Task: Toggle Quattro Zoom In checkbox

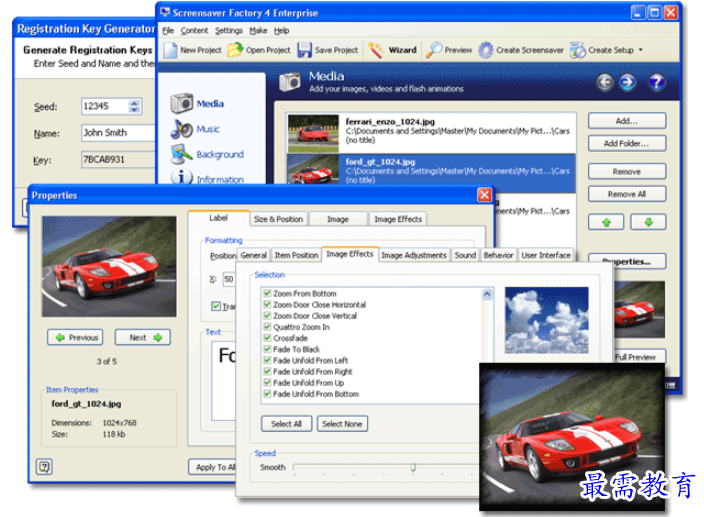Action: [x=267, y=327]
